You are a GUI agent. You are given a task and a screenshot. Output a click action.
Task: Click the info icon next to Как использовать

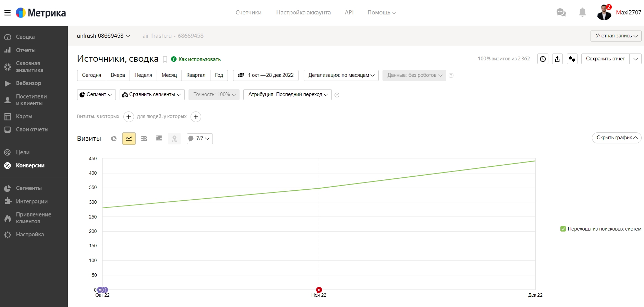point(174,59)
